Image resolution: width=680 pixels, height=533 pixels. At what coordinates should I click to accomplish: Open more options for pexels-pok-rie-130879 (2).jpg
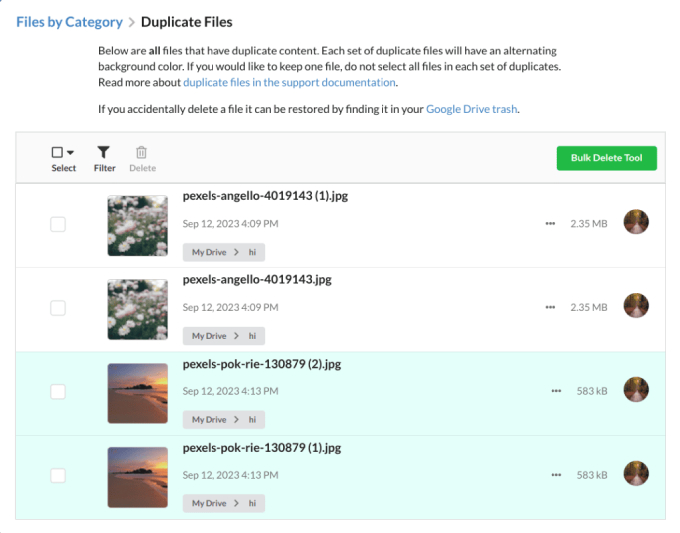point(556,391)
